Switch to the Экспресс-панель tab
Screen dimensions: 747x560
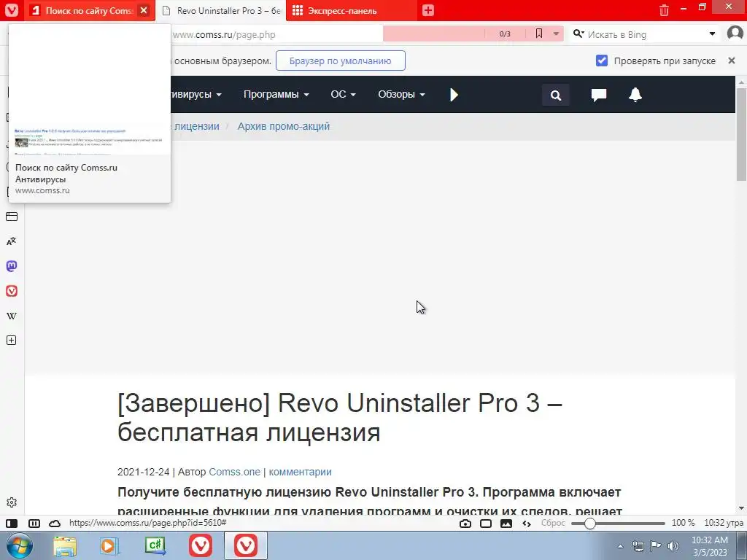pos(352,10)
